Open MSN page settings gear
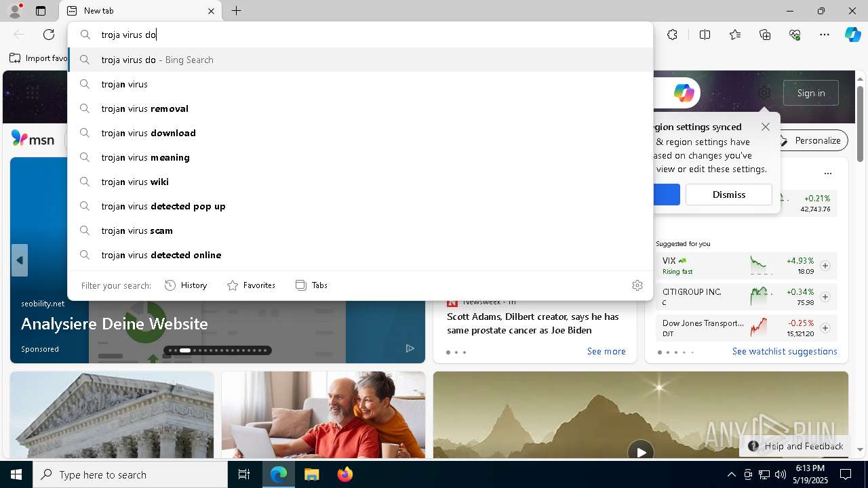Image resolution: width=868 pixels, height=488 pixels. pyautogui.click(x=764, y=93)
